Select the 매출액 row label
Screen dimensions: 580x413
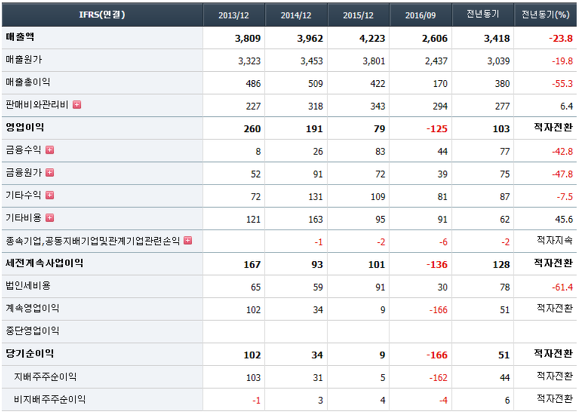(x=20, y=37)
